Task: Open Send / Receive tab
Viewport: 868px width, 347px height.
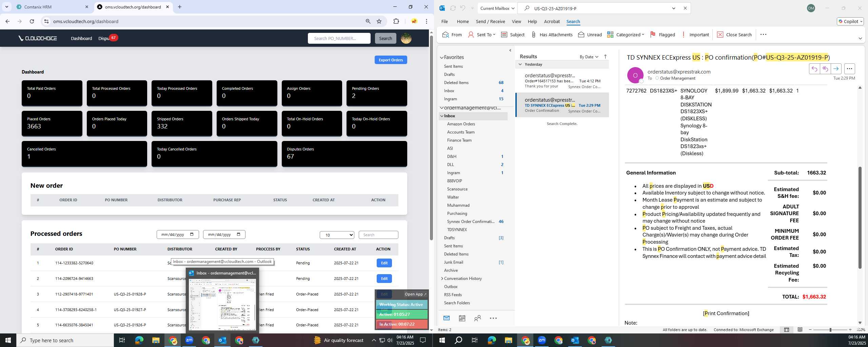Action: (x=490, y=21)
